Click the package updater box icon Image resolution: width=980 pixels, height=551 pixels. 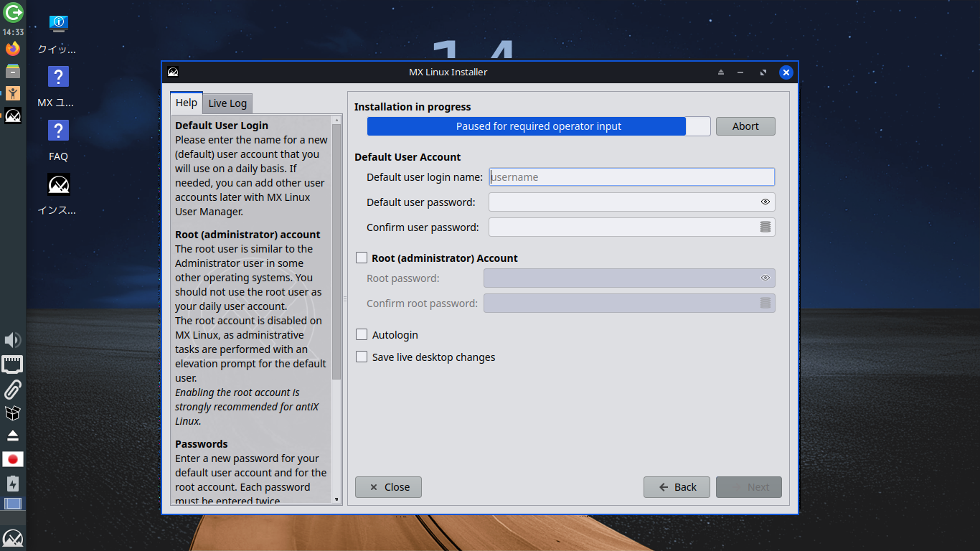pos(13,413)
